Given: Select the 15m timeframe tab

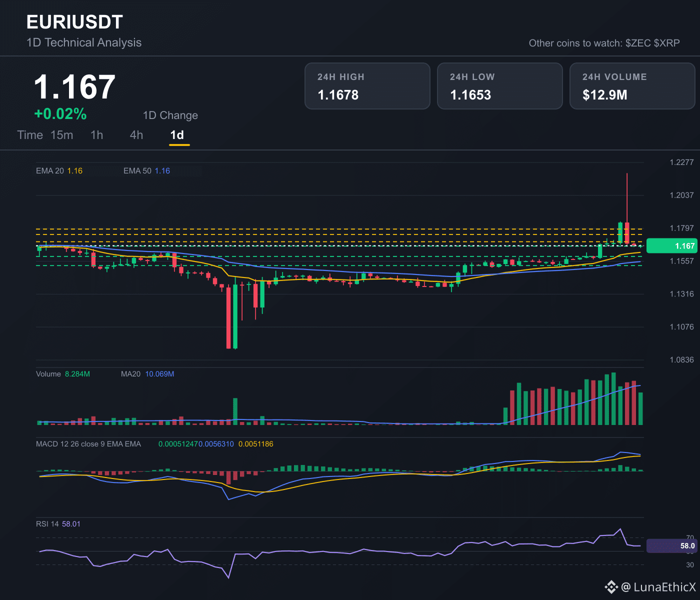Looking at the screenshot, I should coord(62,135).
